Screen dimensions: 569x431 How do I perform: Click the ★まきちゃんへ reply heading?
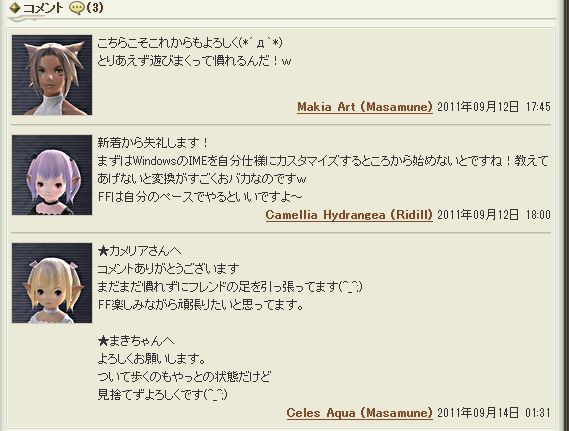point(136,341)
